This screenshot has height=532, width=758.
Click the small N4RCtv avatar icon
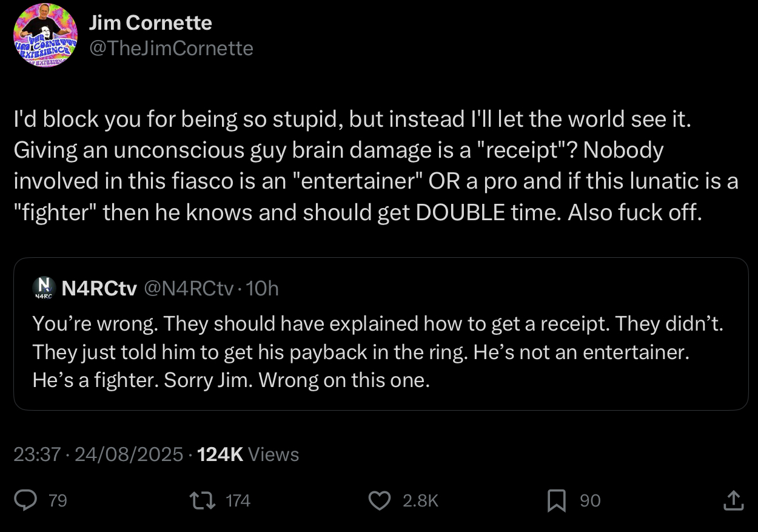click(41, 288)
